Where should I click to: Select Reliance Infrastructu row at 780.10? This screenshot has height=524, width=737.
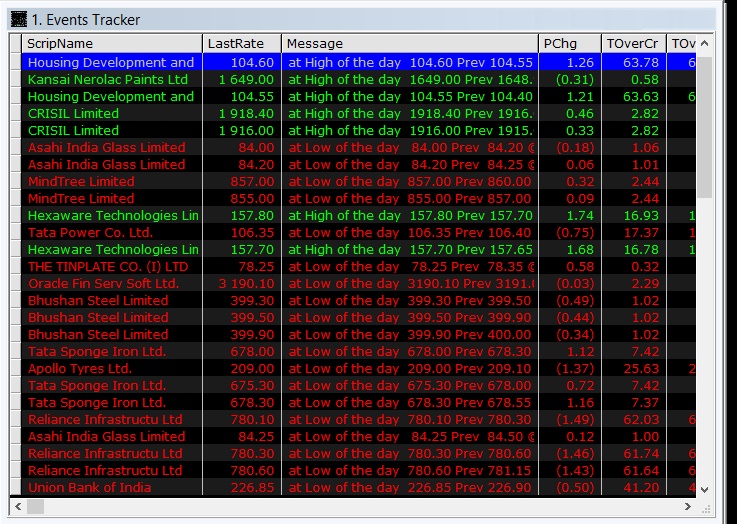[358, 419]
